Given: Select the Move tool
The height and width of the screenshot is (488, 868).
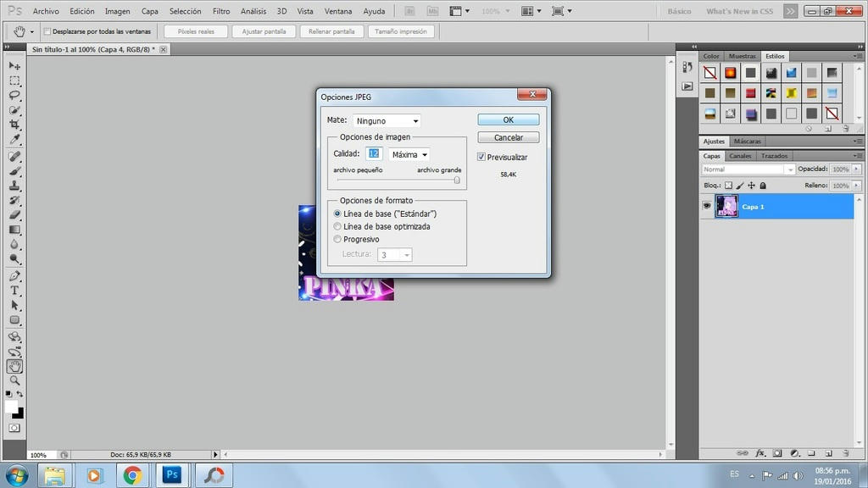Looking at the screenshot, I should [14, 66].
